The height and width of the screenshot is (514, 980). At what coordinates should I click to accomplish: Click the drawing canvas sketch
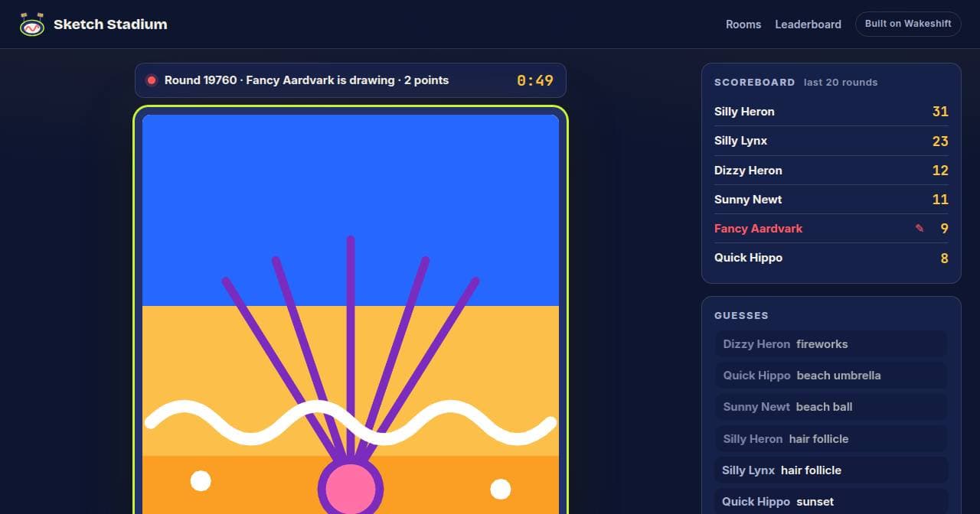(x=351, y=314)
